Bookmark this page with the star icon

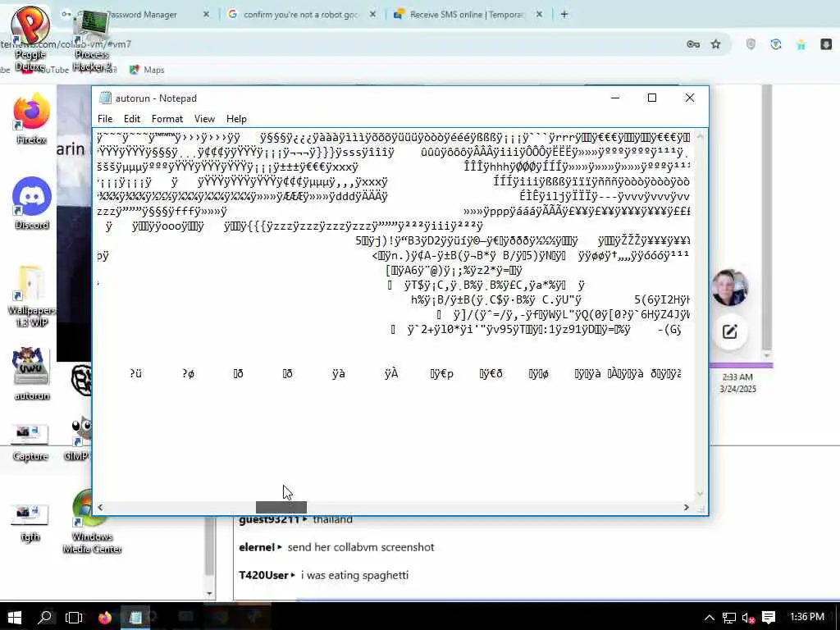click(715, 44)
